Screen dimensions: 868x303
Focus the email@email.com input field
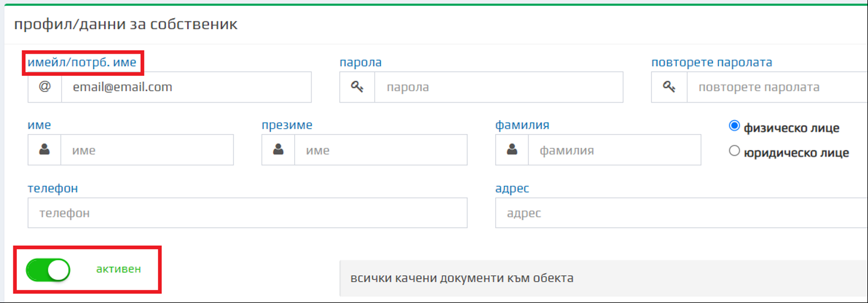pyautogui.click(x=186, y=87)
